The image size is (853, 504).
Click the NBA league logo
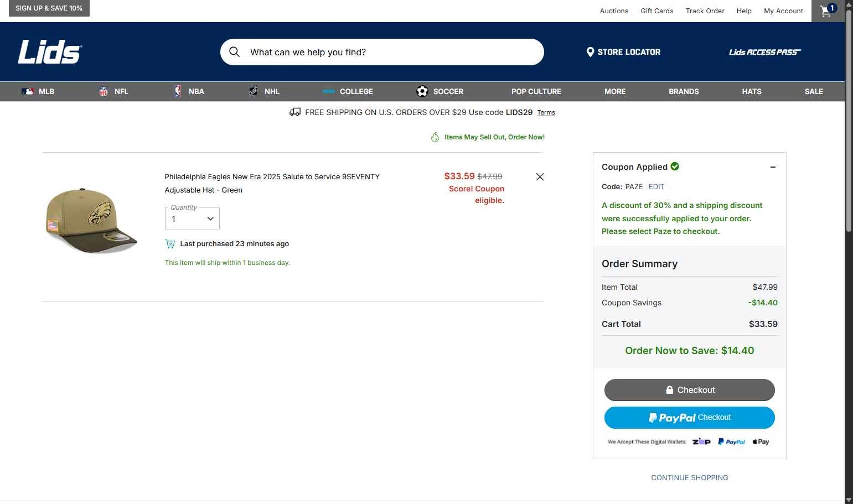click(x=178, y=91)
